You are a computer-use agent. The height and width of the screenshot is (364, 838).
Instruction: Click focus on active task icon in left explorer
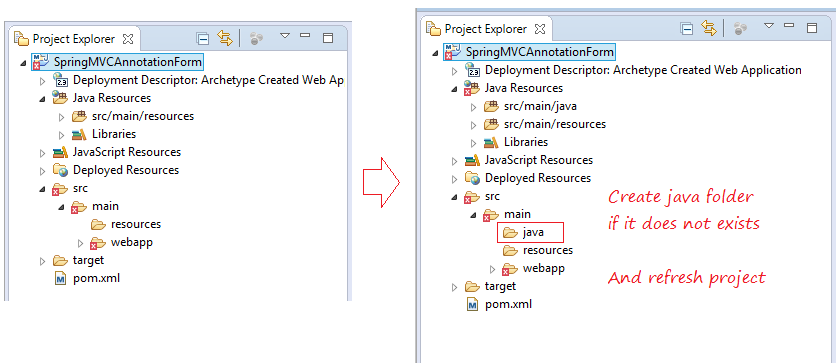257,38
